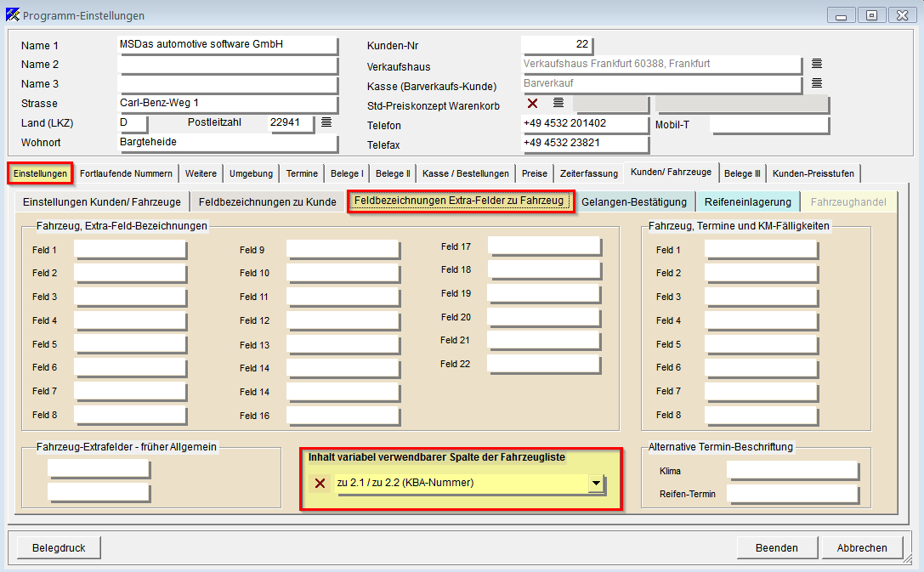Clear Fahrzeugliste column selection with red X

coord(320,484)
